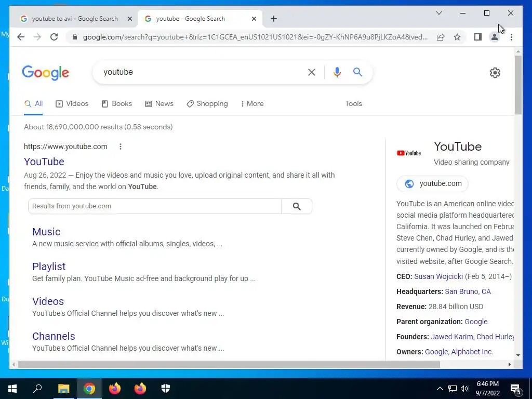Image resolution: width=532 pixels, height=399 pixels.
Task: Open a new tab with plus button
Action: tap(274, 19)
